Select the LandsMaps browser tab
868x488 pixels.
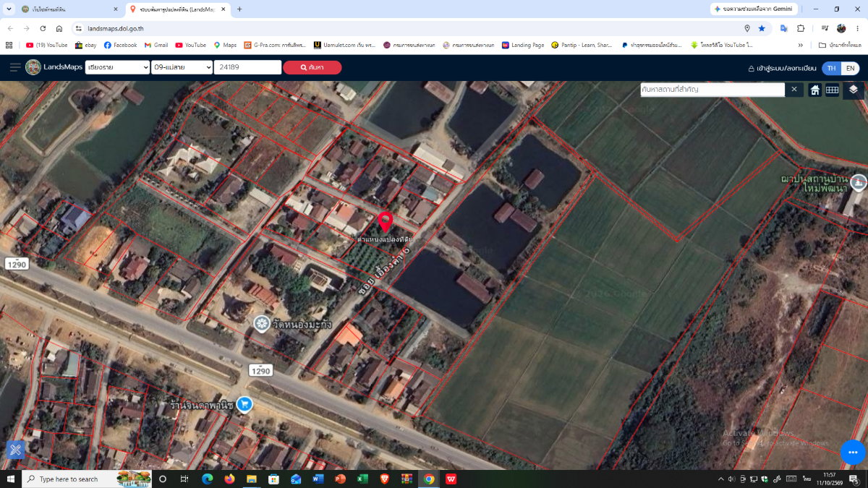pyautogui.click(x=178, y=9)
